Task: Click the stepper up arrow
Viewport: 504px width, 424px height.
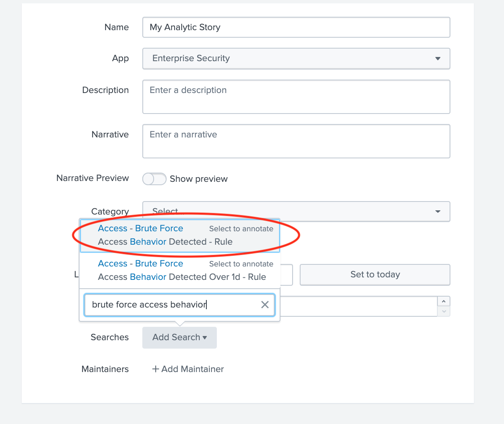Action: click(443, 301)
